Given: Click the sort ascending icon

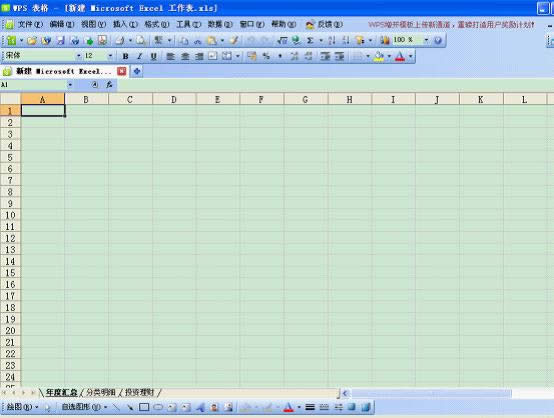Looking at the screenshot, I should pyautogui.click(x=331, y=40).
